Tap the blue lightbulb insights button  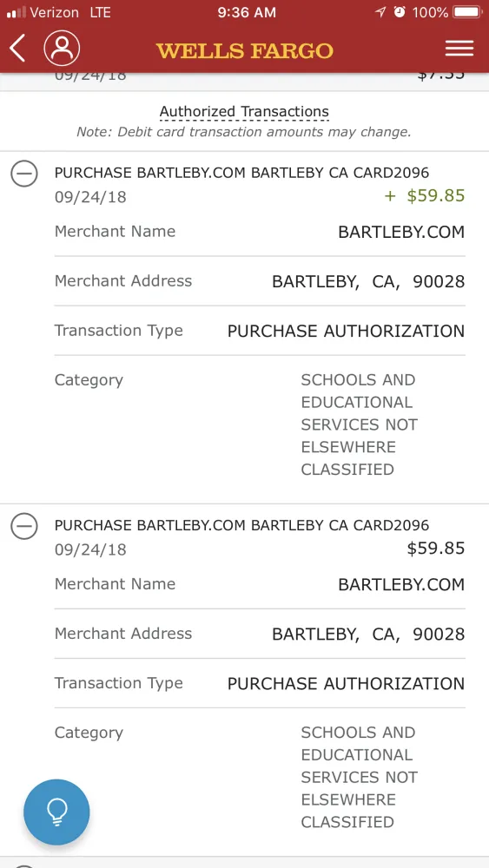(x=56, y=812)
